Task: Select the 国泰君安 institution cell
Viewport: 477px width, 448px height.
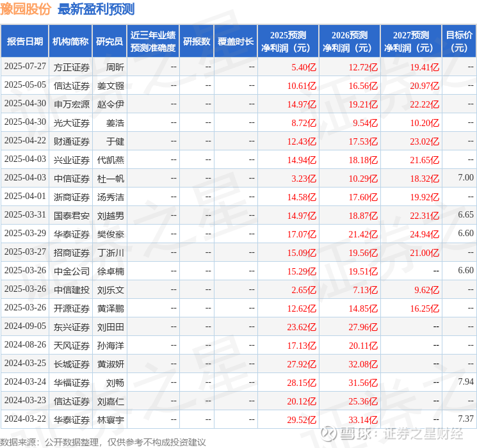Action: pos(72,216)
